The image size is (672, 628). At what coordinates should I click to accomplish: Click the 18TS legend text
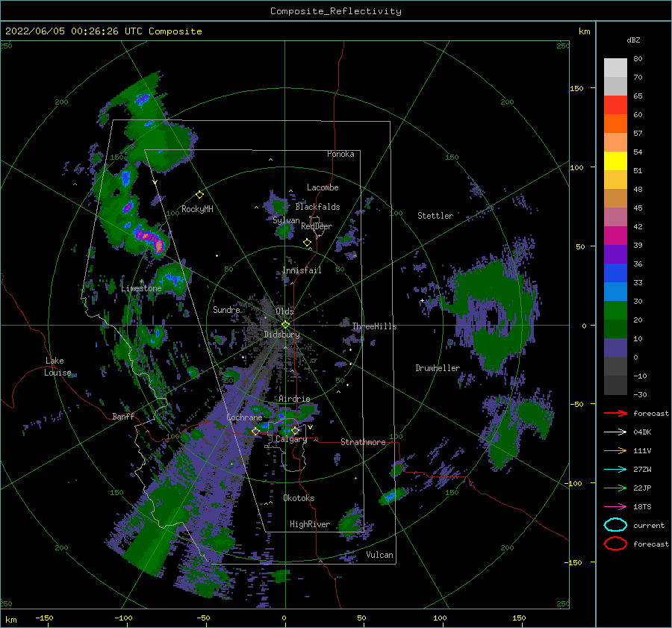[642, 507]
